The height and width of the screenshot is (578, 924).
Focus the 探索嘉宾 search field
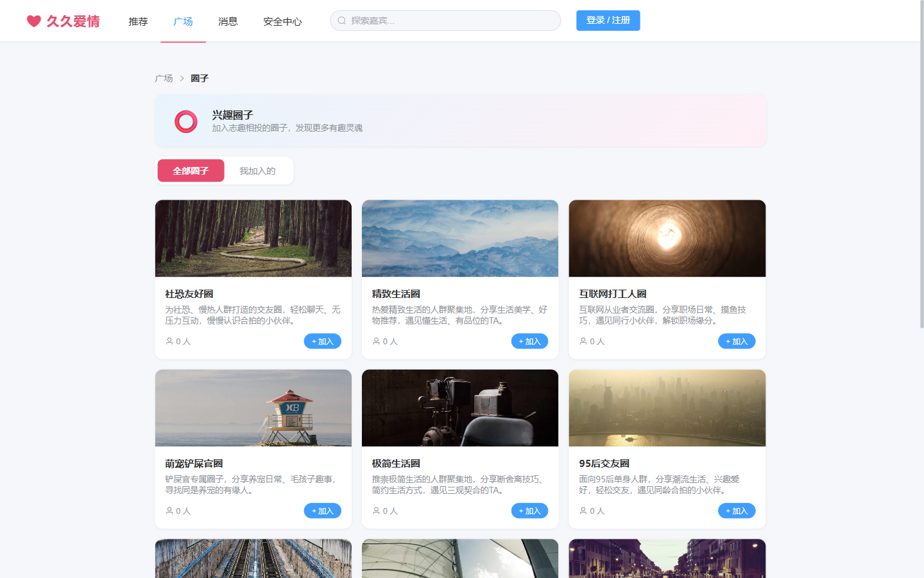[445, 21]
